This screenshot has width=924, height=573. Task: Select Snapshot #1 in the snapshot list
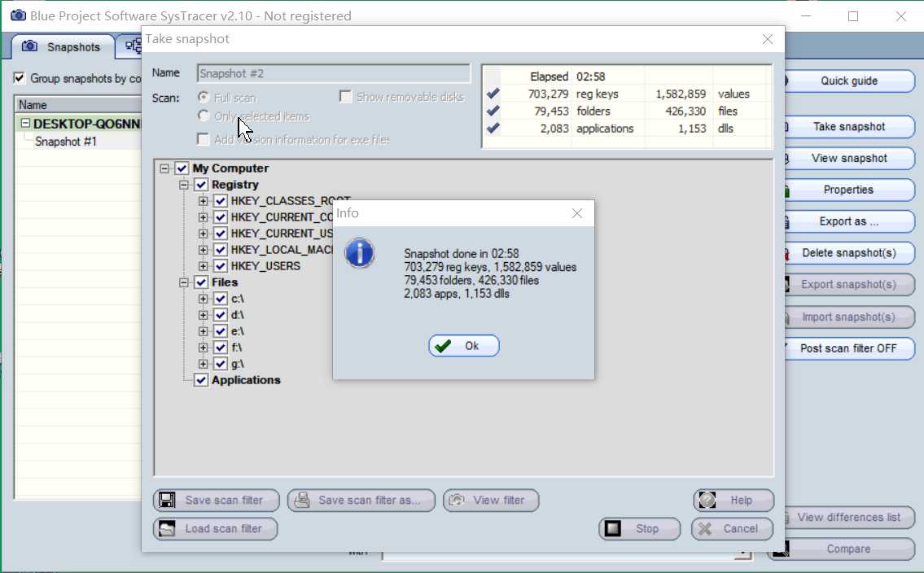[x=65, y=142]
